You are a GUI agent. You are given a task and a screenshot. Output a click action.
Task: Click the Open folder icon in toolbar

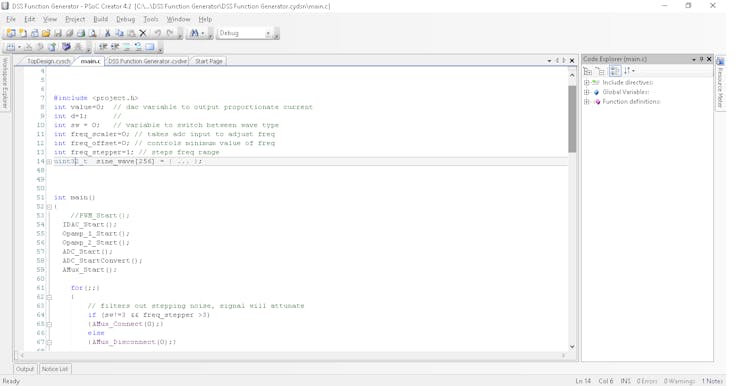point(46,33)
